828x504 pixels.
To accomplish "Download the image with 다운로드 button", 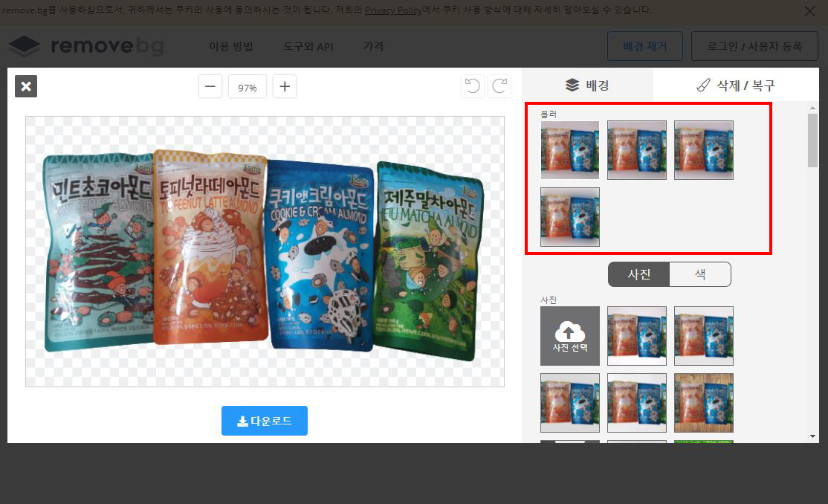I will [265, 421].
